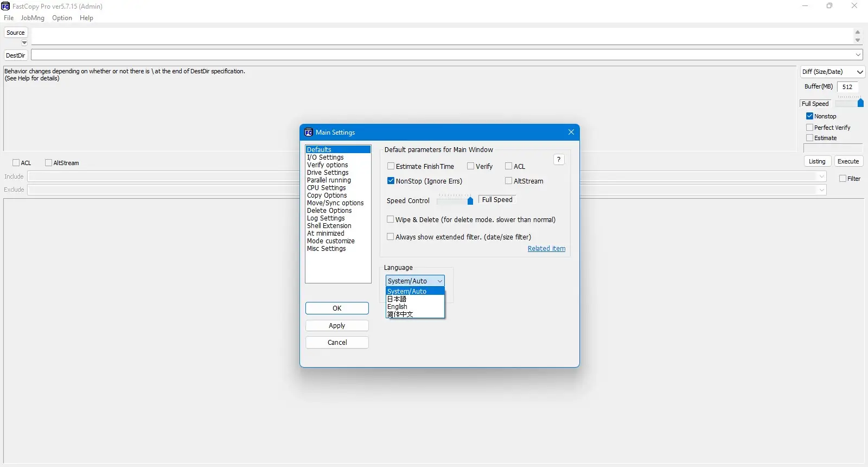Viewport: 868px width, 467px height.
Task: Click the Full Speed label in dialog
Action: [x=497, y=200]
